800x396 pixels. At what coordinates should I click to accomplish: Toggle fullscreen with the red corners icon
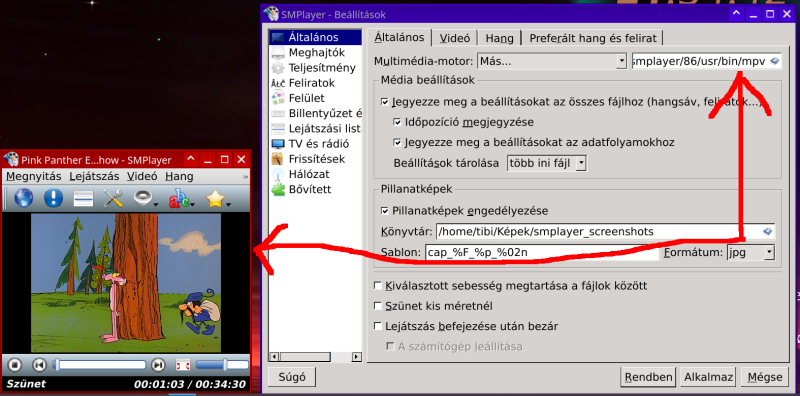(183, 365)
